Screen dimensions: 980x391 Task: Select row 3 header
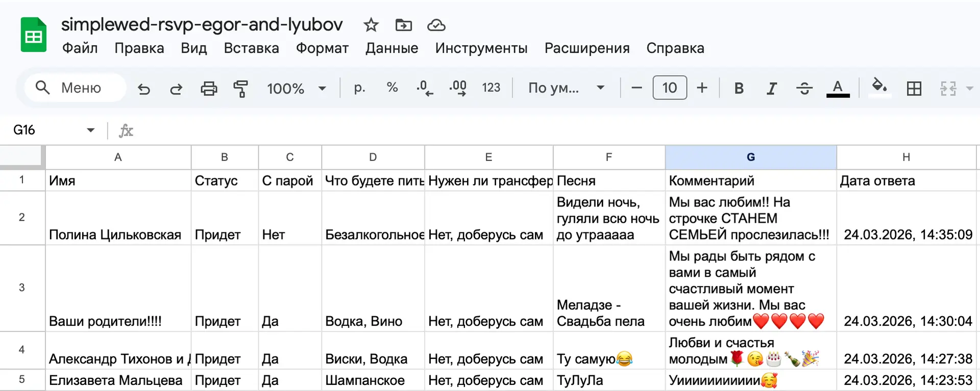[x=22, y=288]
